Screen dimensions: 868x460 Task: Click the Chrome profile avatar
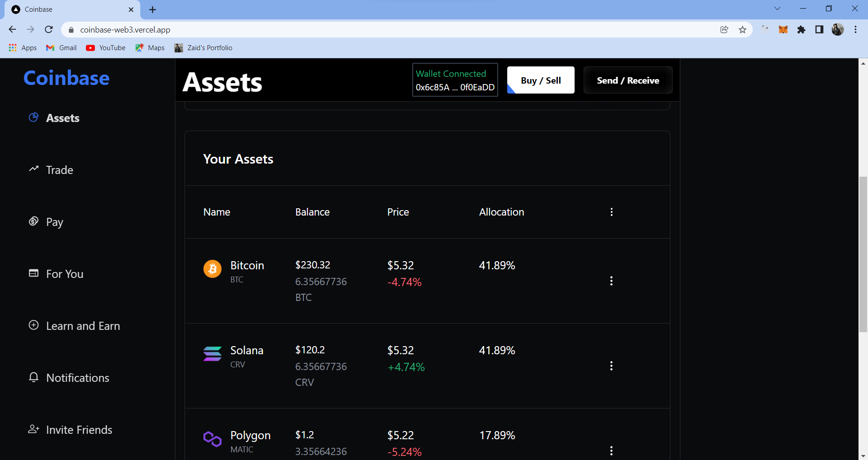click(838, 30)
